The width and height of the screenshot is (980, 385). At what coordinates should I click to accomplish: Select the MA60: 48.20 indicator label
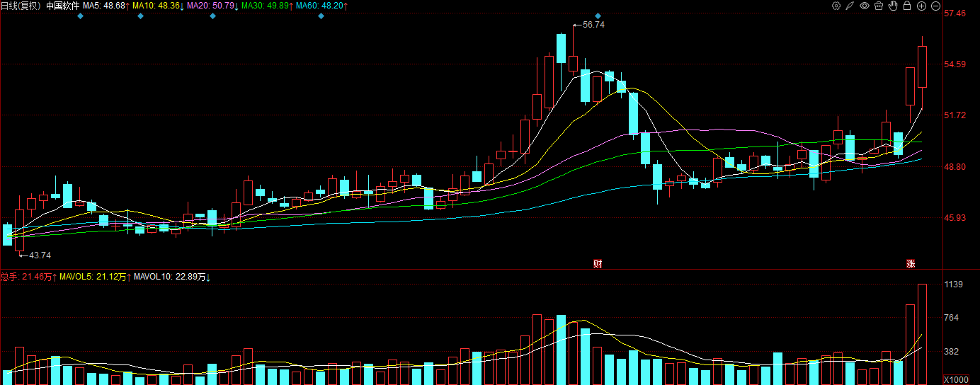coord(319,6)
